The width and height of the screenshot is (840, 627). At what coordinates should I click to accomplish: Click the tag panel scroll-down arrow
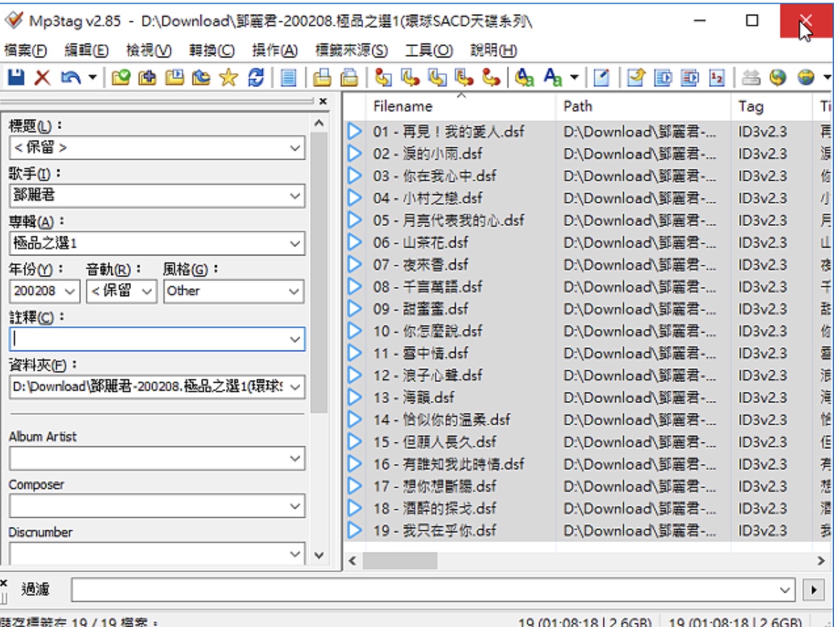pos(319,555)
